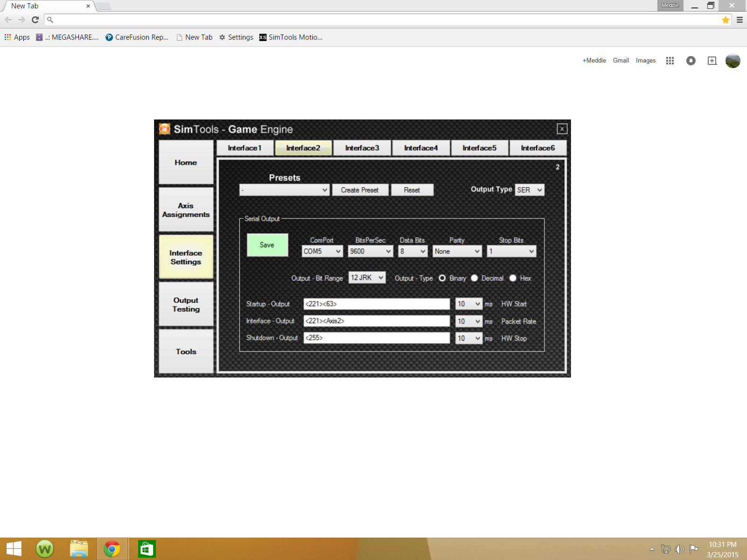This screenshot has height=560, width=747.
Task: Expand the HW Start ms dropdown
Action: pos(469,304)
